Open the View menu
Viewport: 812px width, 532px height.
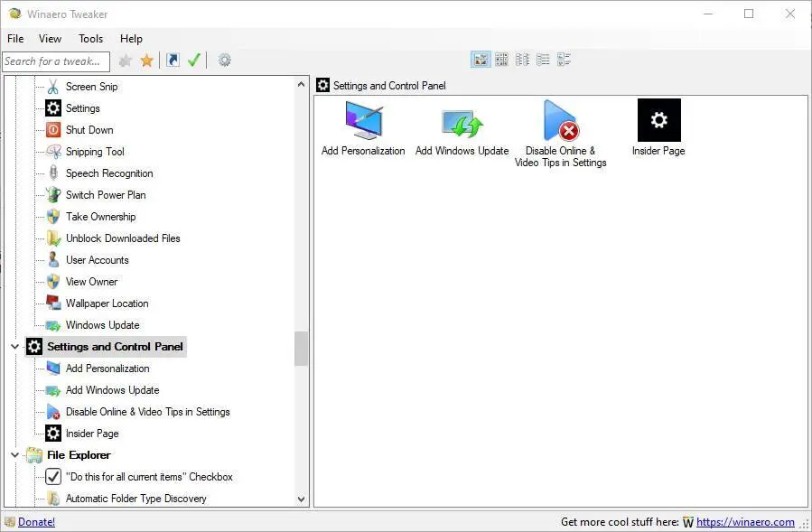(x=50, y=39)
